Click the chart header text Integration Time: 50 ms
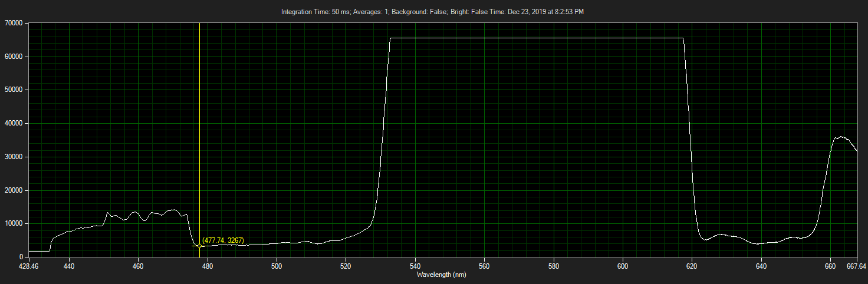Screen dimensions: 868x284 point(318,12)
